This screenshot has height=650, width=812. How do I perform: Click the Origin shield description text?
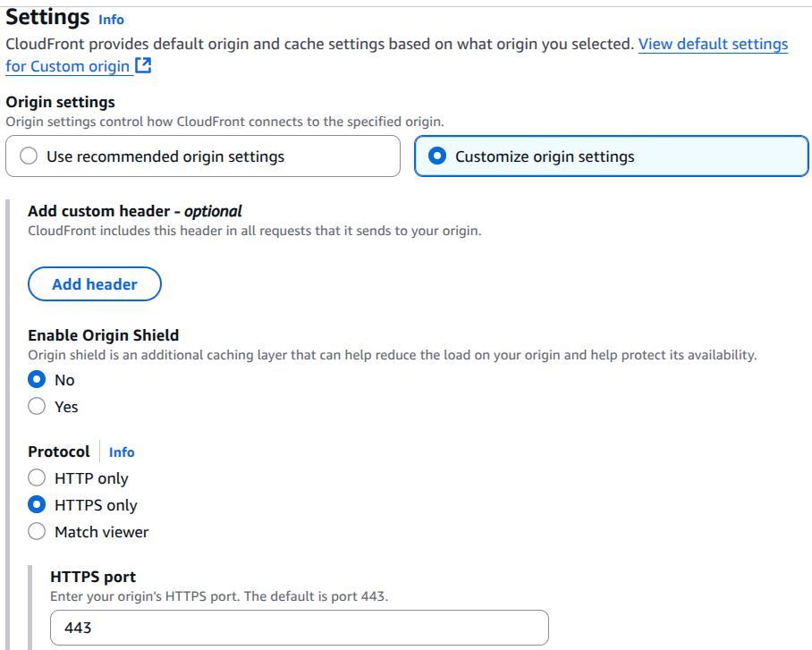392,355
